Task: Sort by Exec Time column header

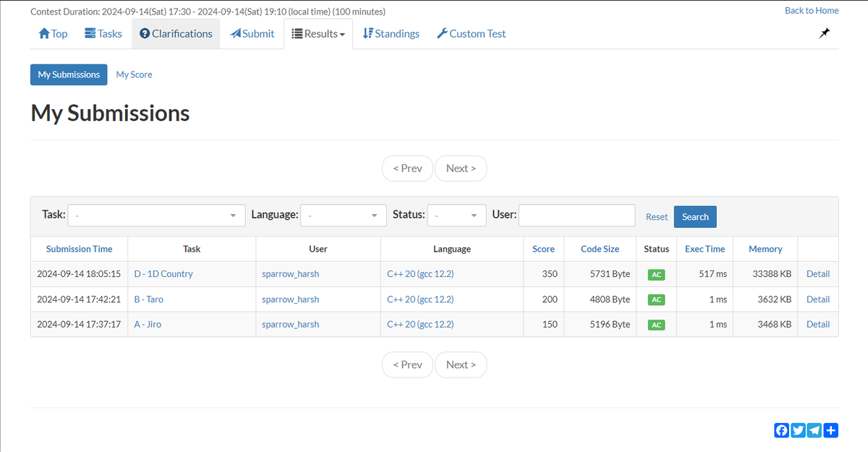Action: [x=705, y=249]
